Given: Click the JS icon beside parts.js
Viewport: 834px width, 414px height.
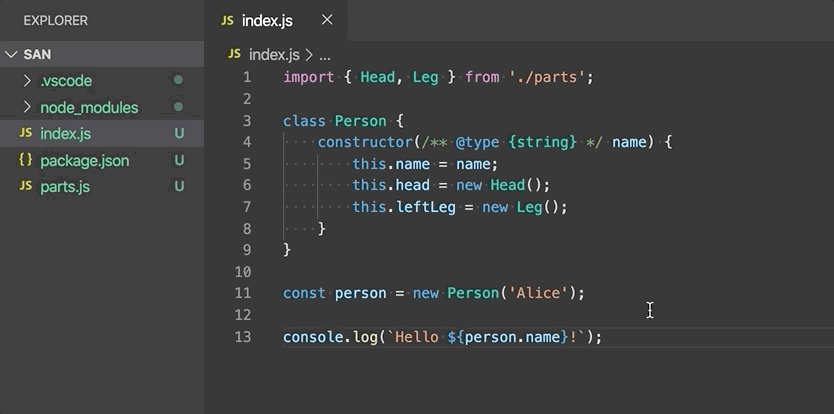Looking at the screenshot, I should point(26,186).
